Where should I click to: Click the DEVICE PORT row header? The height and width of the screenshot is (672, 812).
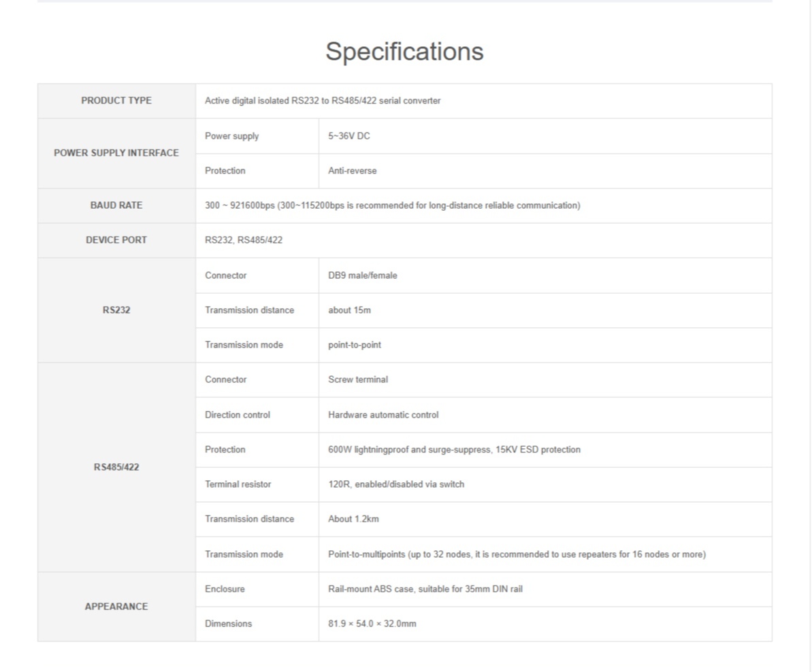[116, 240]
